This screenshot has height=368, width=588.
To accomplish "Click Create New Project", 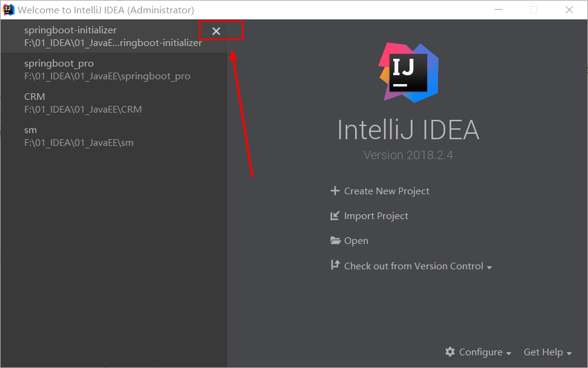I will (386, 191).
